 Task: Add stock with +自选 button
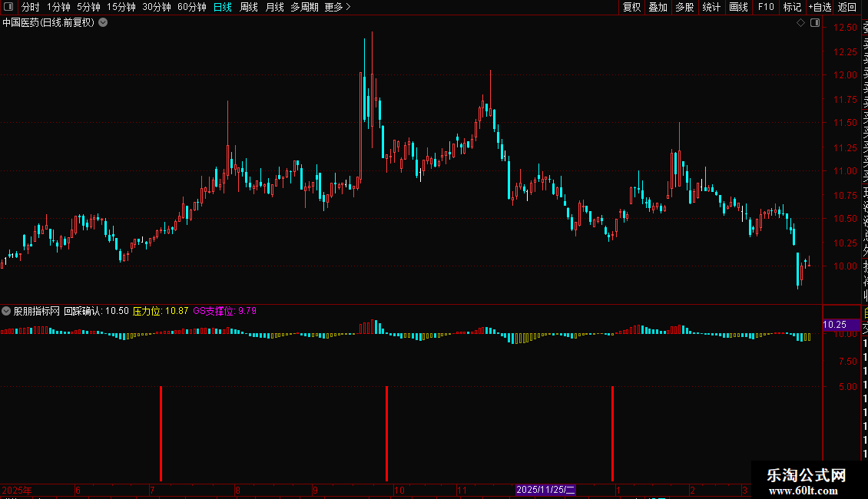(820, 7)
